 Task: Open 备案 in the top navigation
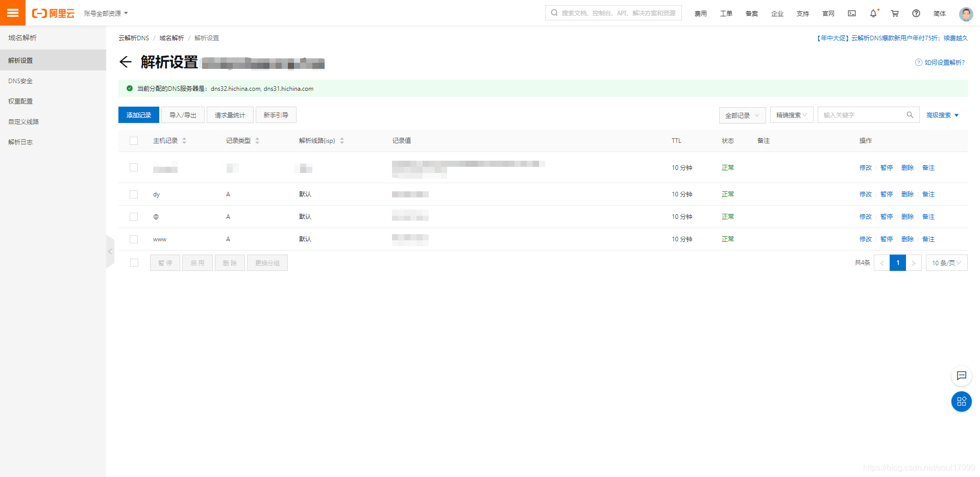coord(752,14)
